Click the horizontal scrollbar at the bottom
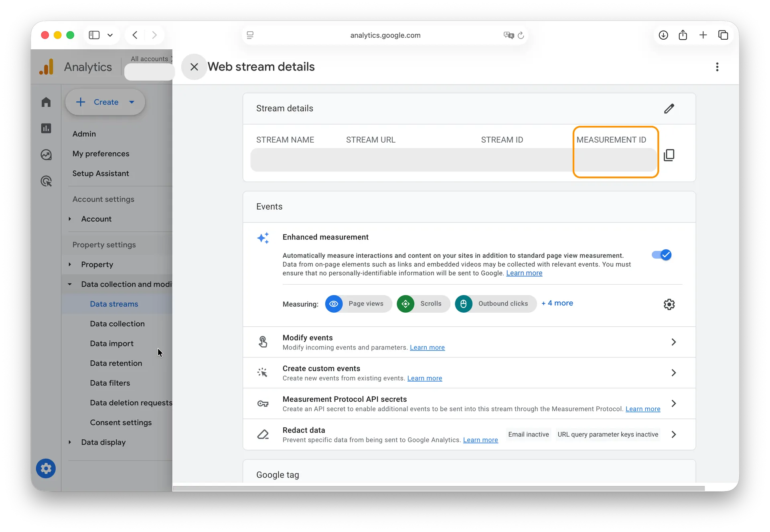This screenshot has height=532, width=770. (441, 488)
